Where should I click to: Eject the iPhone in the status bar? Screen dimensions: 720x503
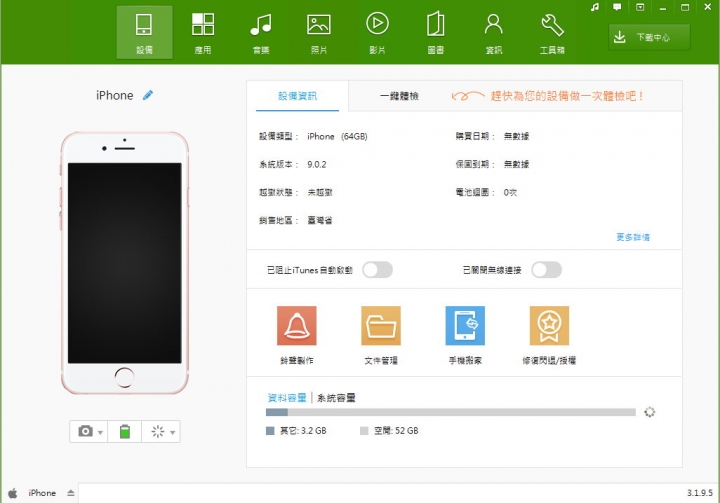pos(71,493)
